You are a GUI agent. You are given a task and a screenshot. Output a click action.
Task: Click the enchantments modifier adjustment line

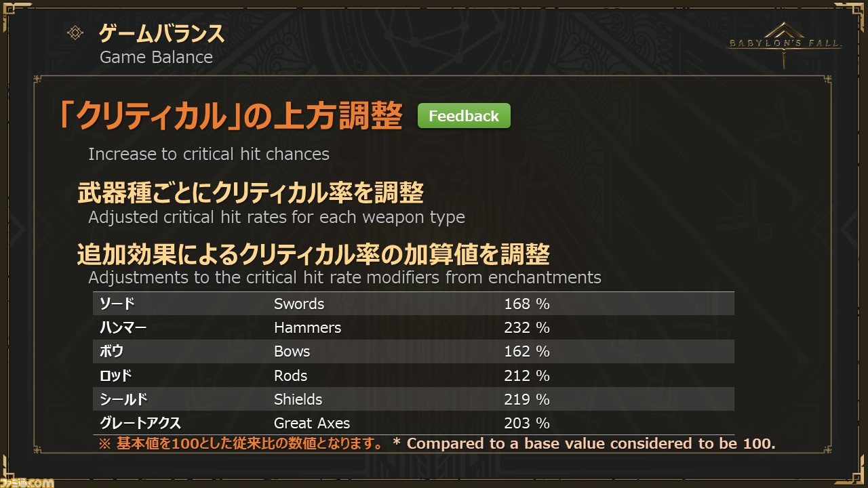pos(344,277)
